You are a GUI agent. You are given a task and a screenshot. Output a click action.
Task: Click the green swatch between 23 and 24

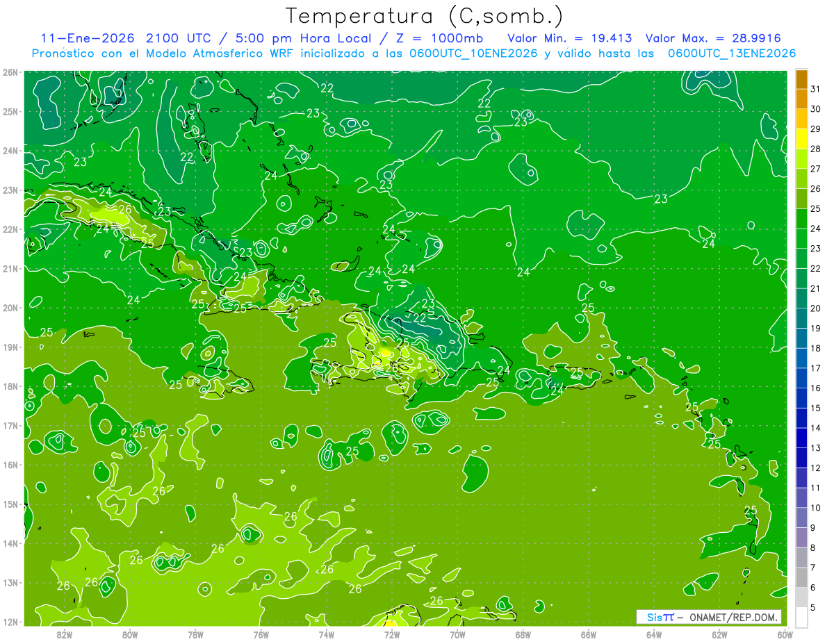coord(801,239)
